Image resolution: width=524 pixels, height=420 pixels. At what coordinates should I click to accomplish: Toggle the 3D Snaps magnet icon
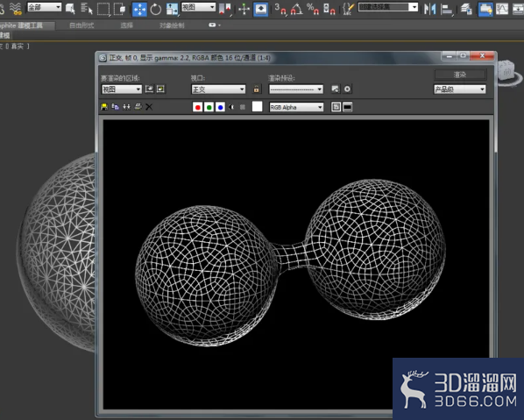point(280,9)
